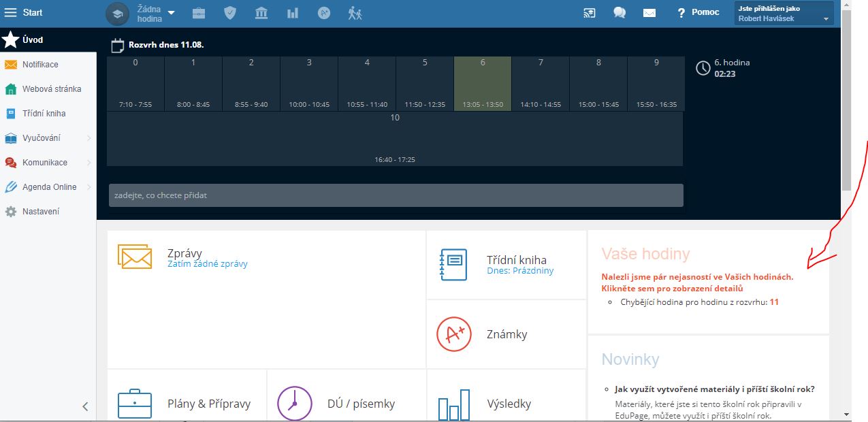Click the briefcase icon in top toolbar
The image size is (868, 422).
click(199, 13)
